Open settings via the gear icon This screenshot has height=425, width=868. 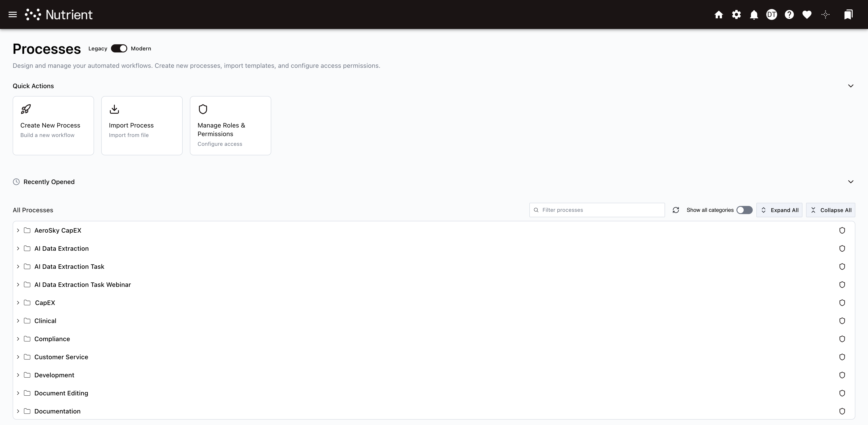coord(736,14)
